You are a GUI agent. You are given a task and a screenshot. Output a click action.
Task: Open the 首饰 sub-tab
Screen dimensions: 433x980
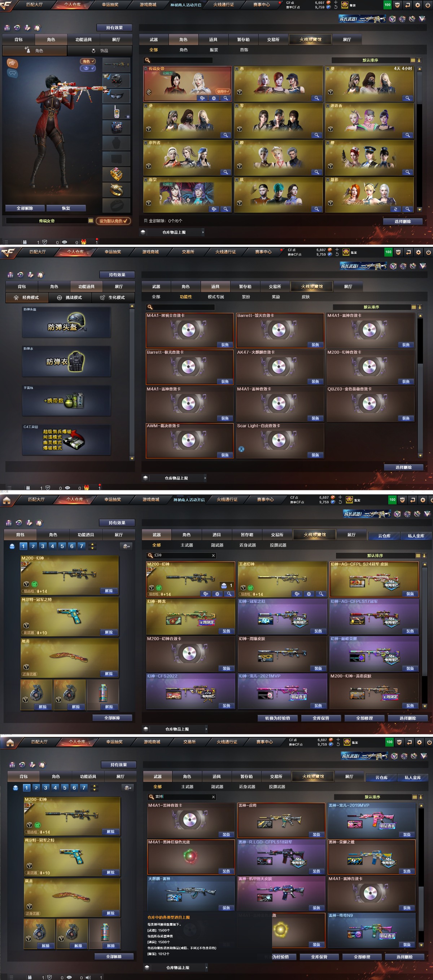244,50
